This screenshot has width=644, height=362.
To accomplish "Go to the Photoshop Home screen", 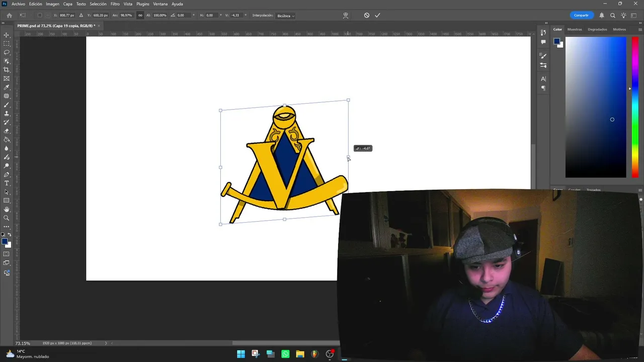I will (9, 16).
